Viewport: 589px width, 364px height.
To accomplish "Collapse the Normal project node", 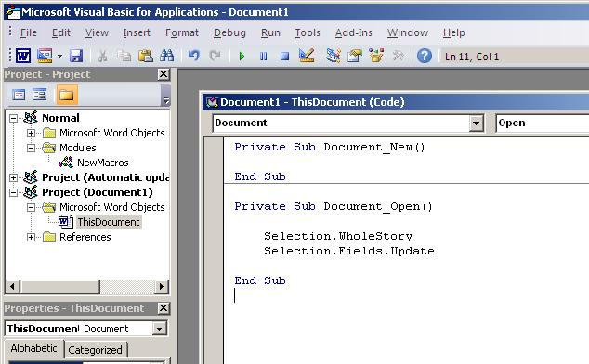I will click(x=13, y=118).
